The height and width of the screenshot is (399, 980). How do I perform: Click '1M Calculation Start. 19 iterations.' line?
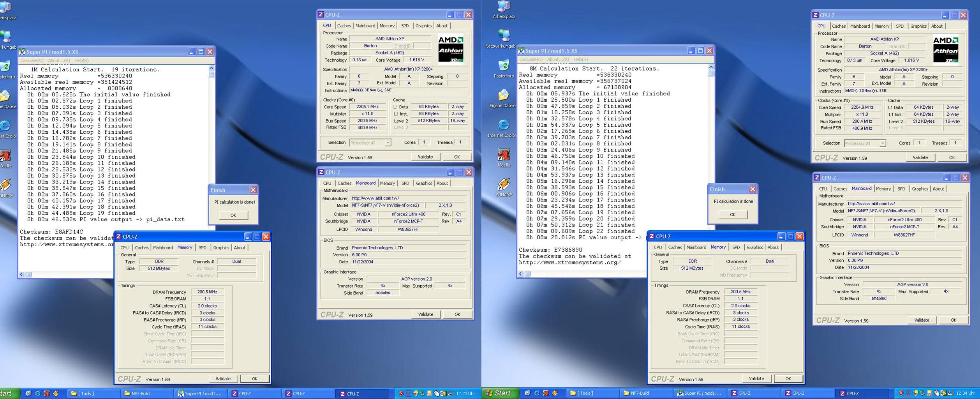(95, 70)
